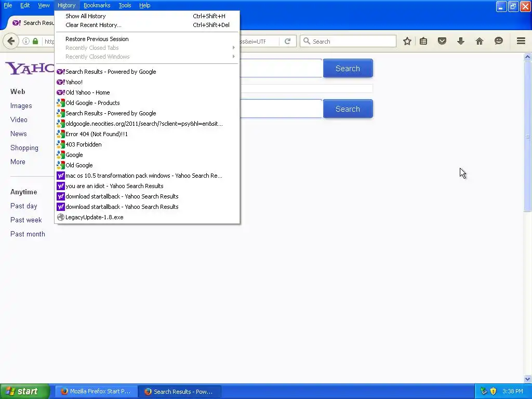
Task: Open you are an idiot history entry
Action: coord(147,186)
